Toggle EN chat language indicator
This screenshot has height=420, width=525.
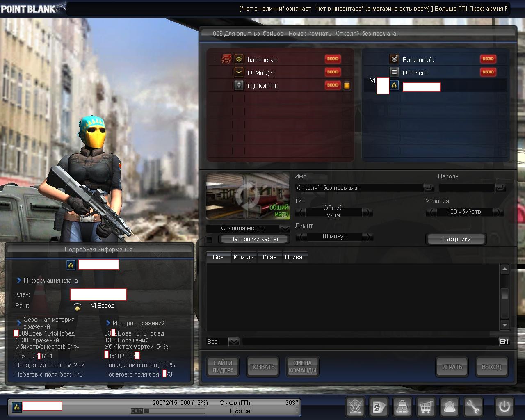tap(504, 341)
